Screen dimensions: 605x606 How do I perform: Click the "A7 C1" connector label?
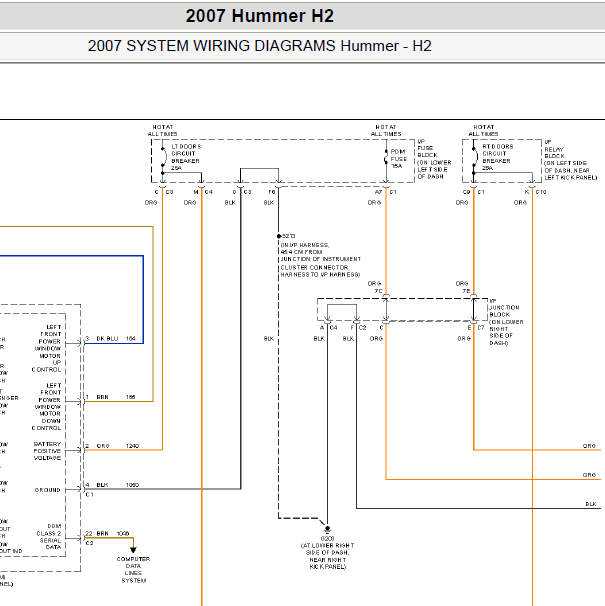385,192
